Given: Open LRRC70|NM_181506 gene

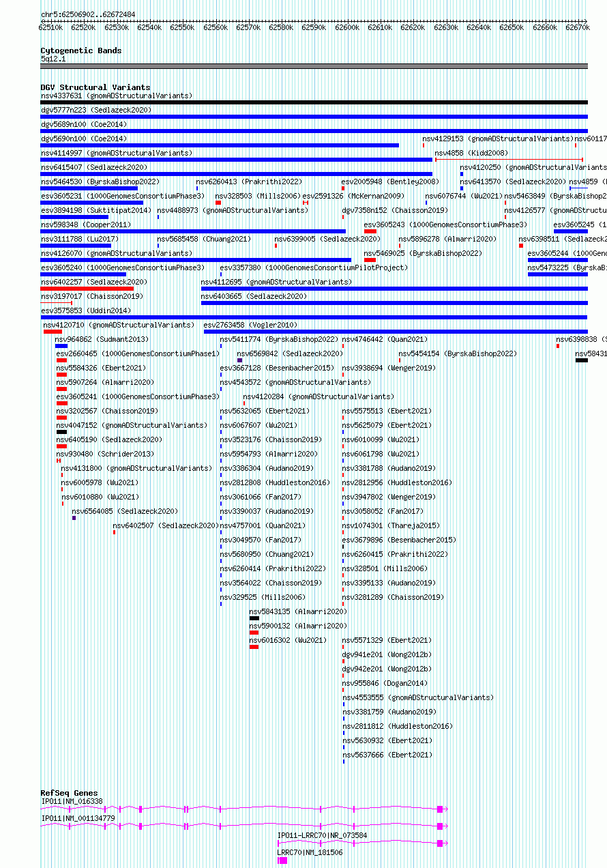Looking at the screenshot, I should pyautogui.click(x=282, y=860).
